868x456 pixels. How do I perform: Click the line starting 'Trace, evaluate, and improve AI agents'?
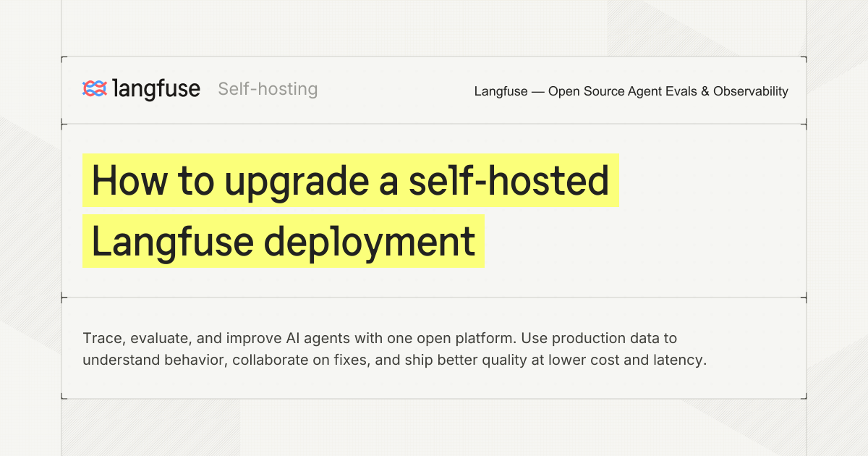[x=380, y=338]
